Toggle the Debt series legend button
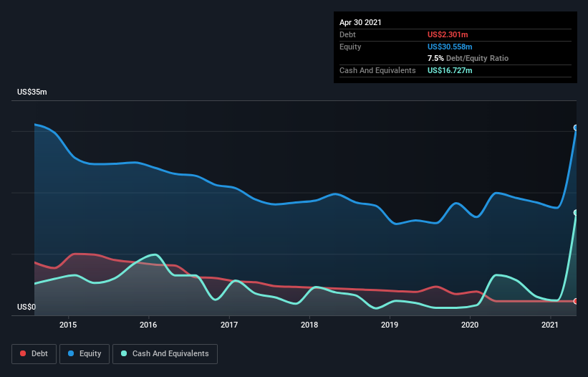The height and width of the screenshot is (377, 588). coord(34,354)
